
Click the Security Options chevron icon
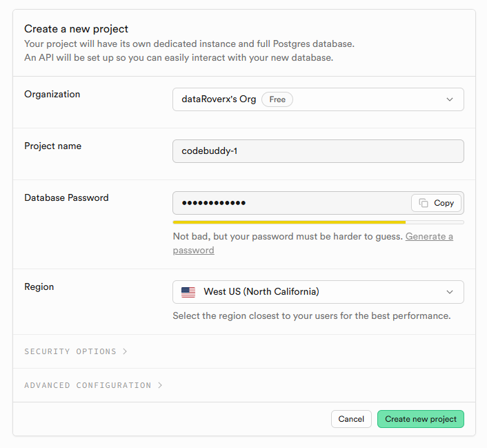[125, 351]
